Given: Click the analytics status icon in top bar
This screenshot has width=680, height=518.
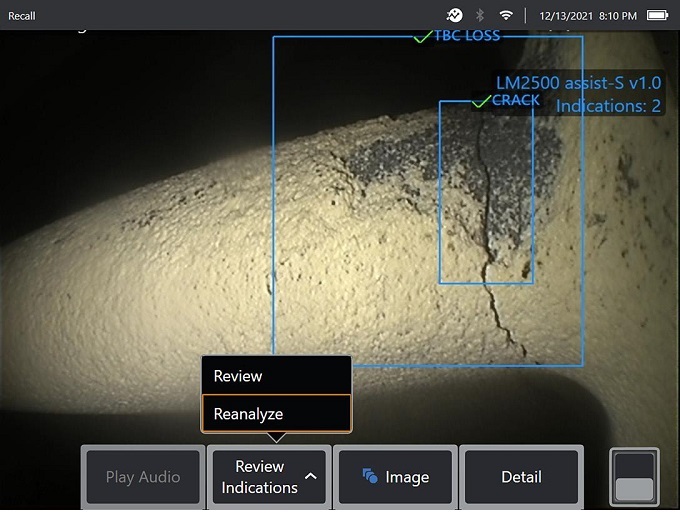Looking at the screenshot, I should (454, 15).
